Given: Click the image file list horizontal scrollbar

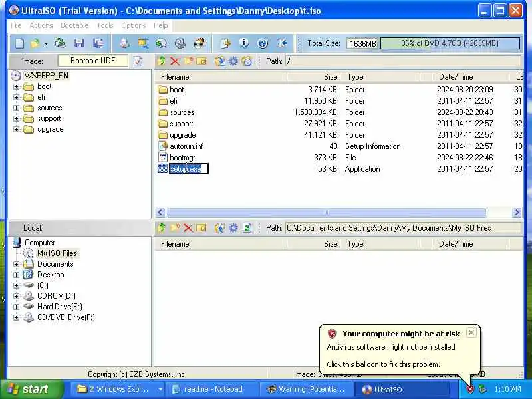Looking at the screenshot, I should [326, 213].
